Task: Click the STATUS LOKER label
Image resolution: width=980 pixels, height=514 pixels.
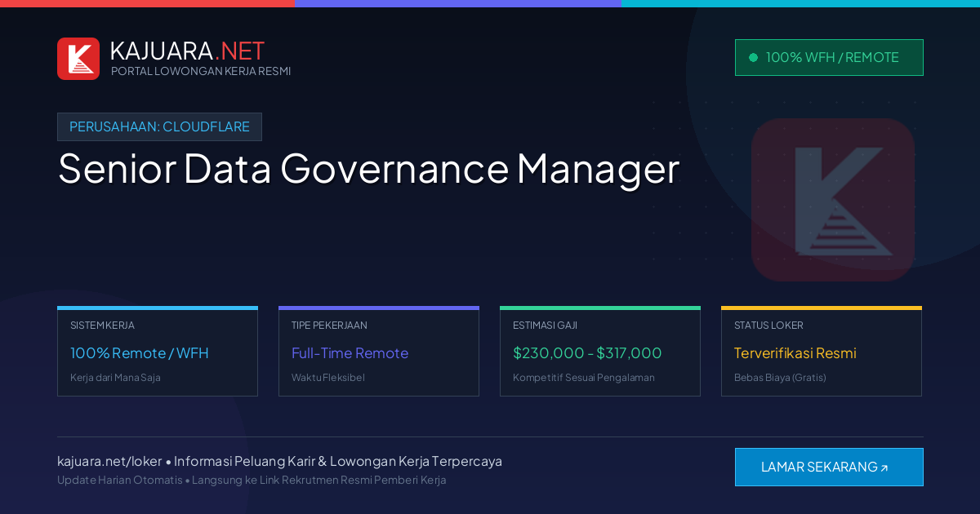Action: (x=768, y=325)
